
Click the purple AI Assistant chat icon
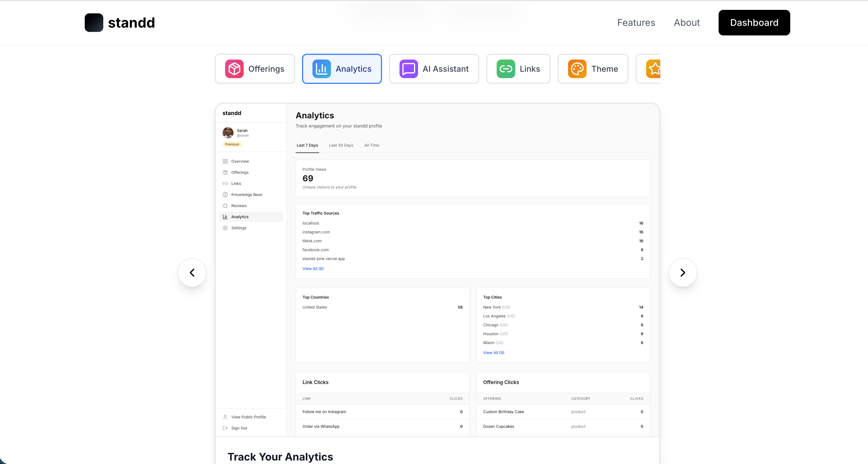(x=408, y=69)
